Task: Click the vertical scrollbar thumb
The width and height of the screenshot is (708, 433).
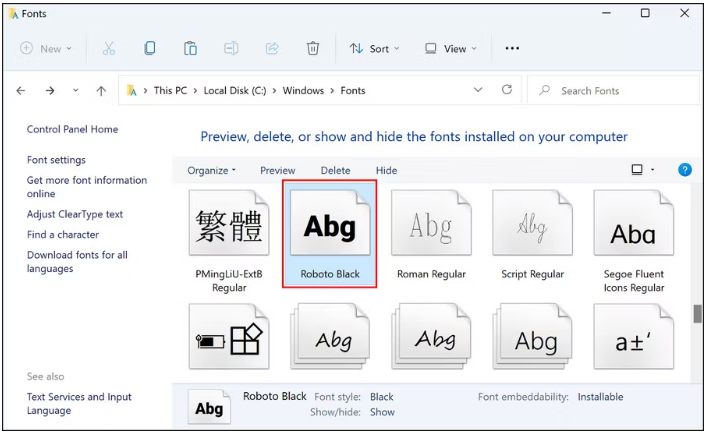Action: click(697, 314)
